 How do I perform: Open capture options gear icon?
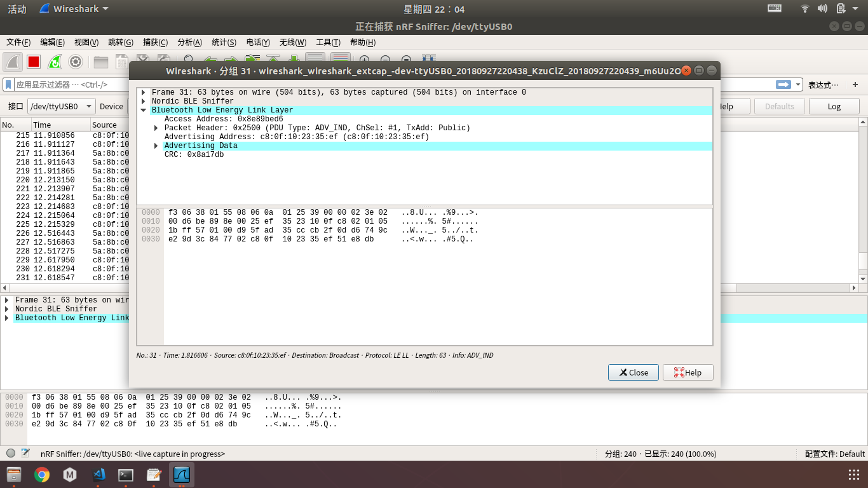coord(76,62)
